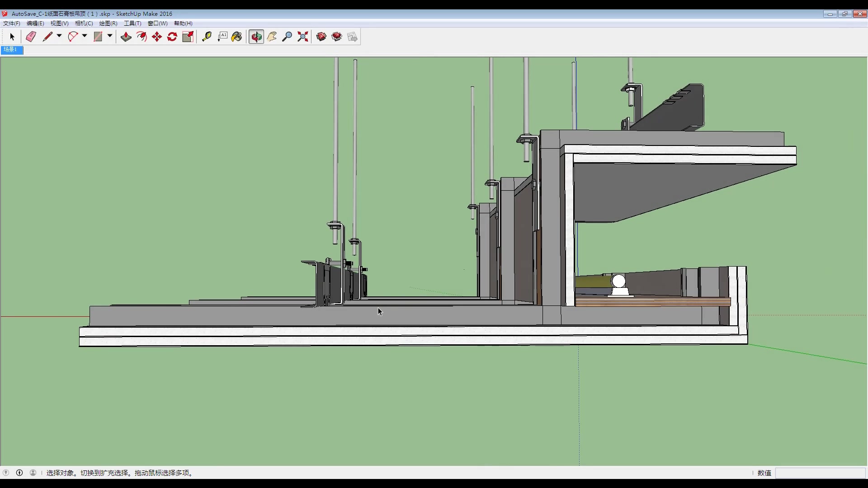Choose the Zoom magnifier tool

287,37
